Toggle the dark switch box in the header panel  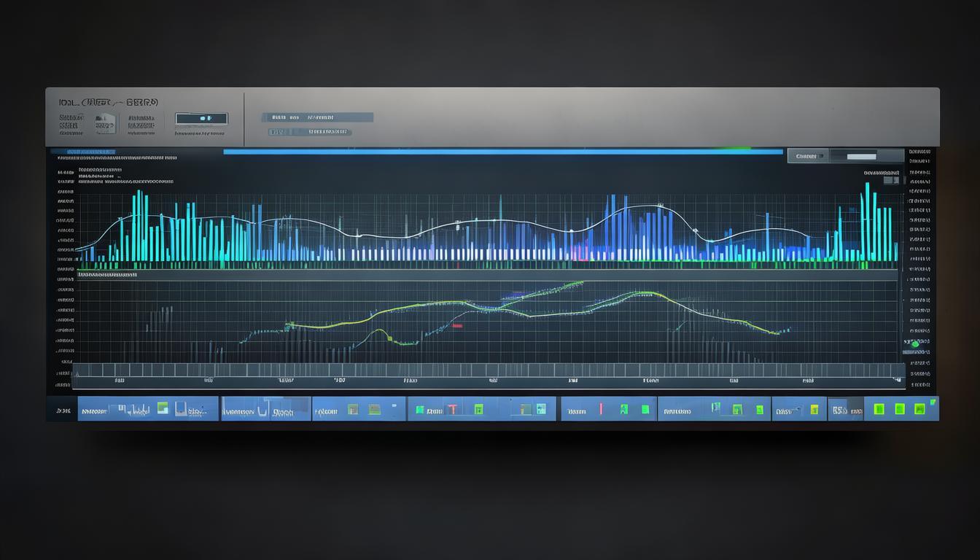point(202,118)
